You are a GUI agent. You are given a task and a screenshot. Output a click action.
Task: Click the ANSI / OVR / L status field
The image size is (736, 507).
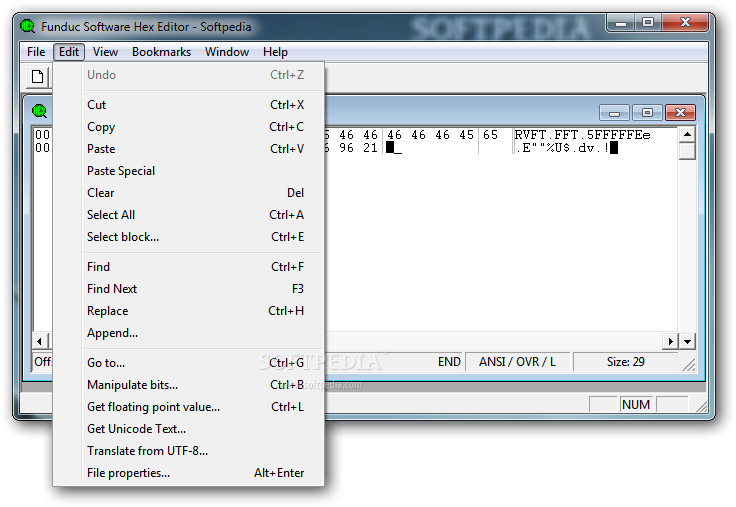[x=517, y=362]
